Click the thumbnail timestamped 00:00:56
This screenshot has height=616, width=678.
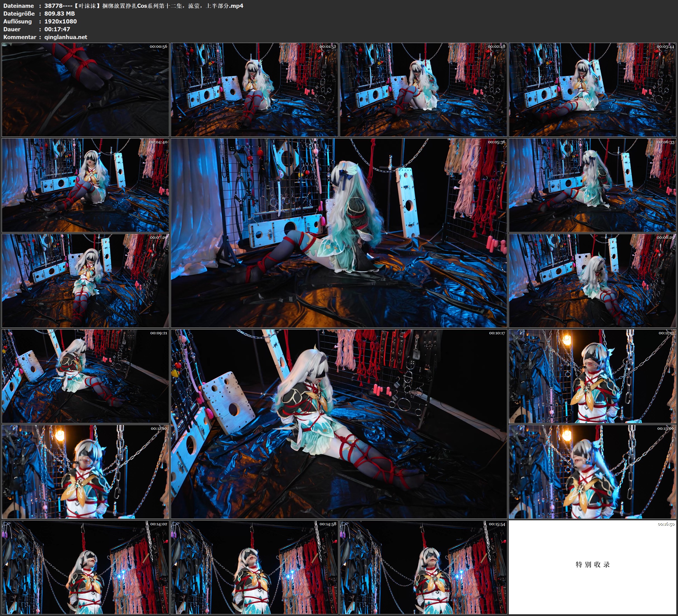click(x=85, y=89)
